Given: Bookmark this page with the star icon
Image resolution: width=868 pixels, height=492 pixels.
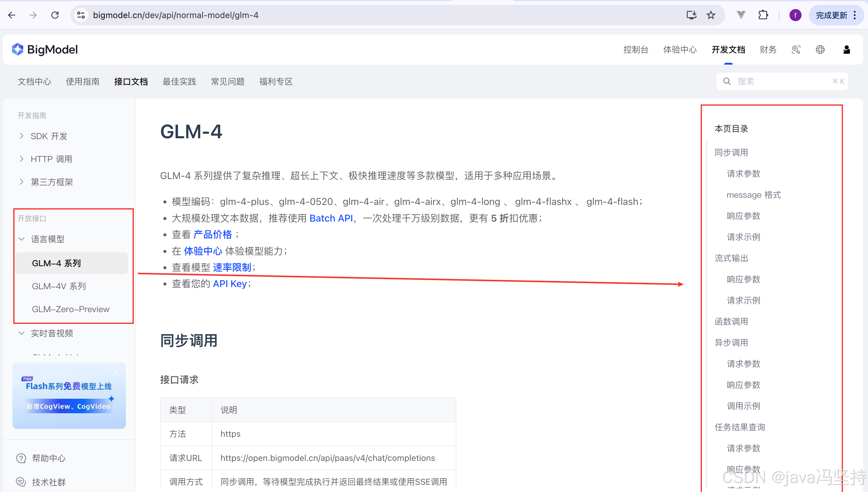Looking at the screenshot, I should [x=711, y=15].
